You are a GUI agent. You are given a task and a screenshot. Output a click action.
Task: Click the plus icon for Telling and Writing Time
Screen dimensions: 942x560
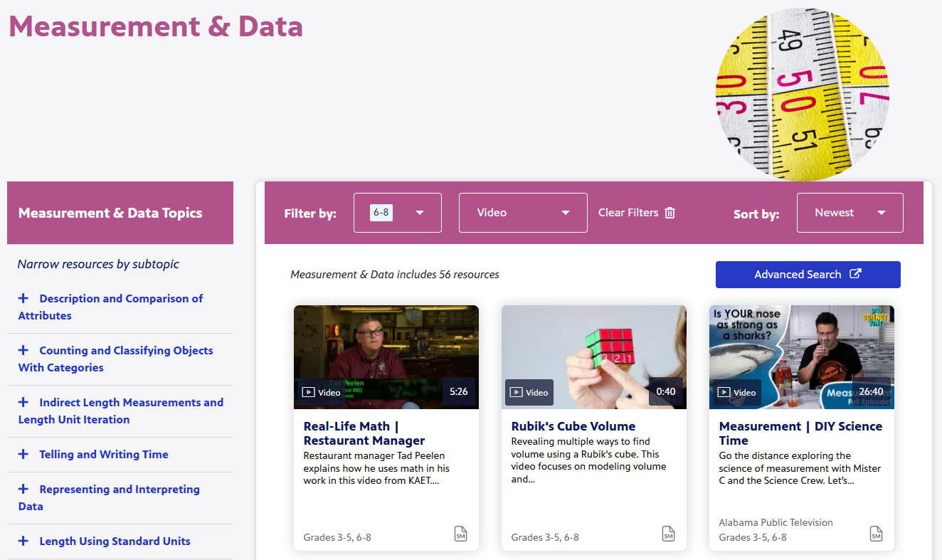pos(23,454)
